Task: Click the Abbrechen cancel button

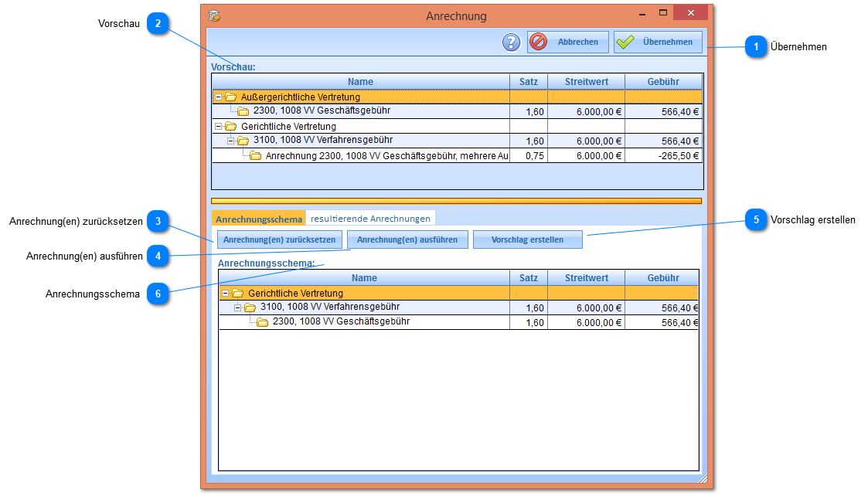Action: 568,42
